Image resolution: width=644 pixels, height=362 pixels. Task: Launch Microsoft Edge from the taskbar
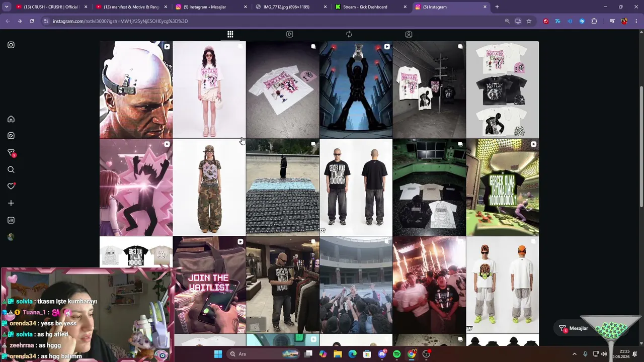pyautogui.click(x=353, y=354)
